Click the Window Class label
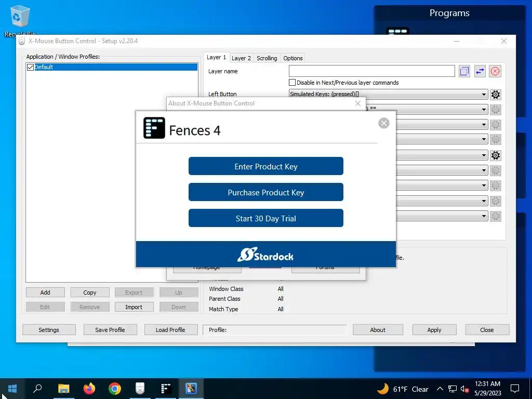 tap(226, 289)
